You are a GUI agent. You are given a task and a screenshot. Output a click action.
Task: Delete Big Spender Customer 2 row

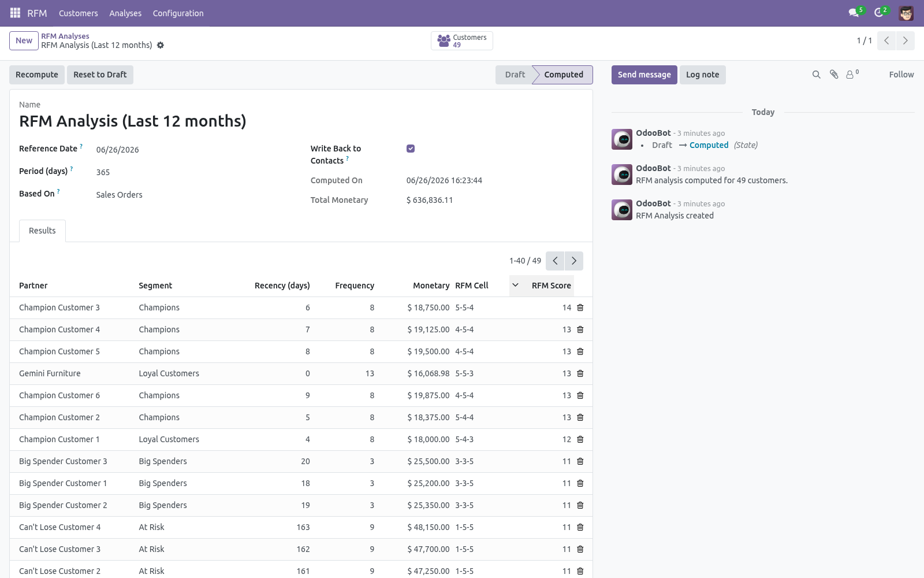pos(580,505)
